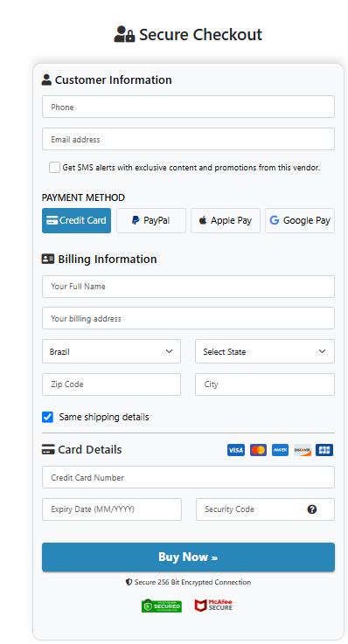The image size is (348, 644).
Task: Click the Mastercard logo icon
Action: click(x=258, y=450)
